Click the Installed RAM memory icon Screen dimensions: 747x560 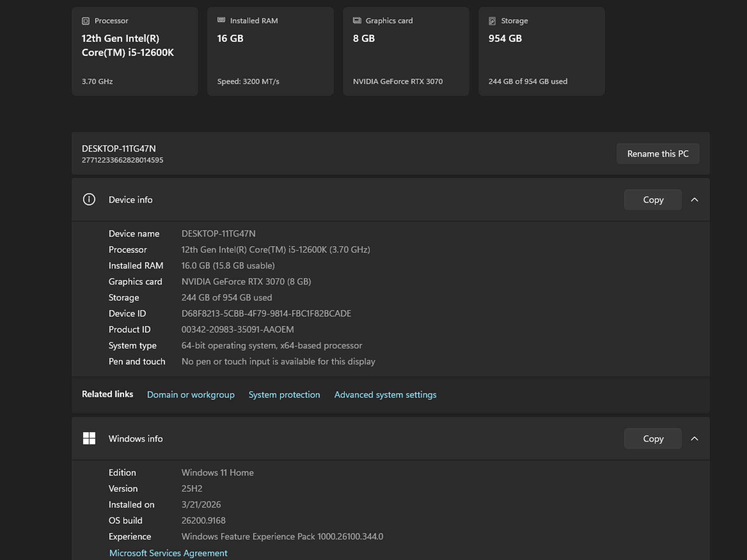(x=221, y=20)
